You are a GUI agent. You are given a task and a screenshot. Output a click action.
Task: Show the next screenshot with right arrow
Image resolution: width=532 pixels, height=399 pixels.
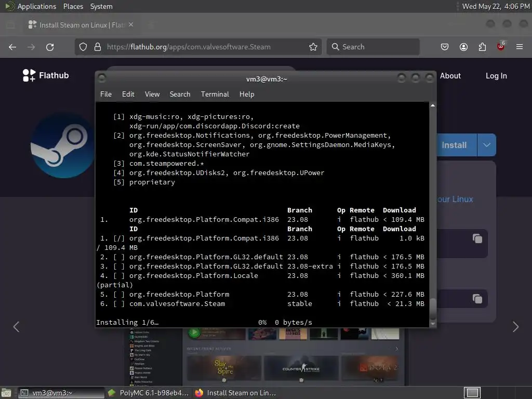(516, 327)
